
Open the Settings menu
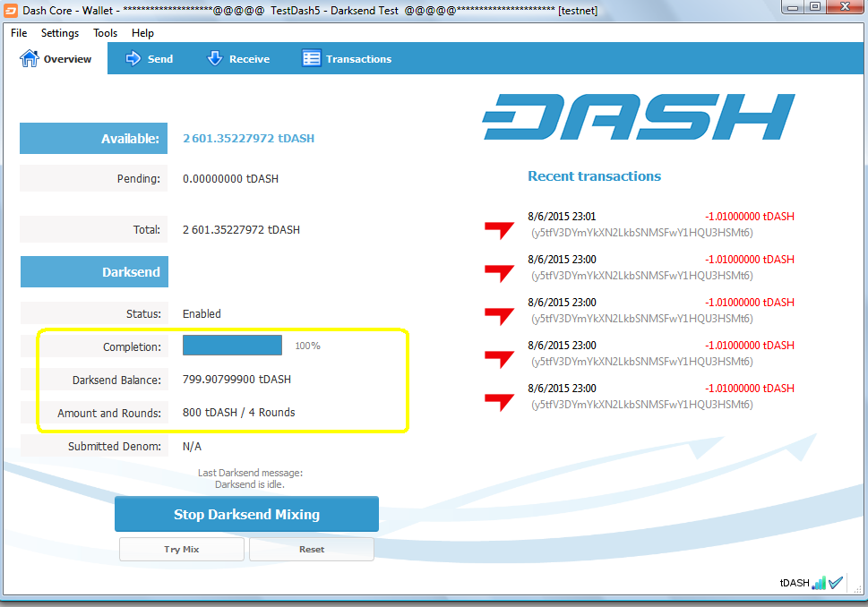pyautogui.click(x=60, y=33)
